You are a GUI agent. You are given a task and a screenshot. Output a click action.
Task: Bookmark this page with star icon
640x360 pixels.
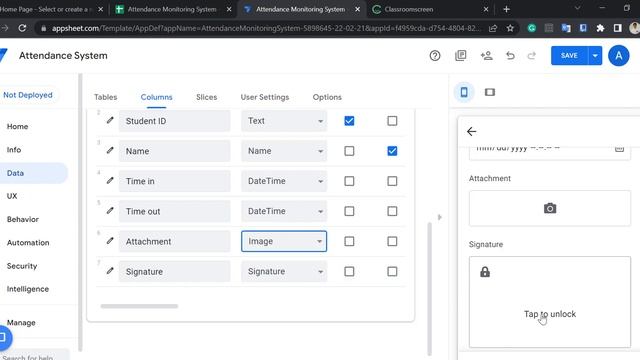point(510,28)
